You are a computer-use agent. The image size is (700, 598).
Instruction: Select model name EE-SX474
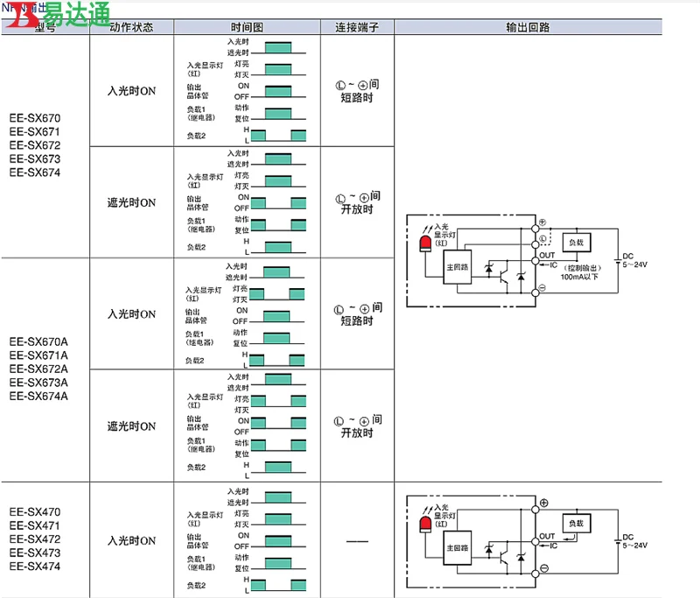[35, 566]
